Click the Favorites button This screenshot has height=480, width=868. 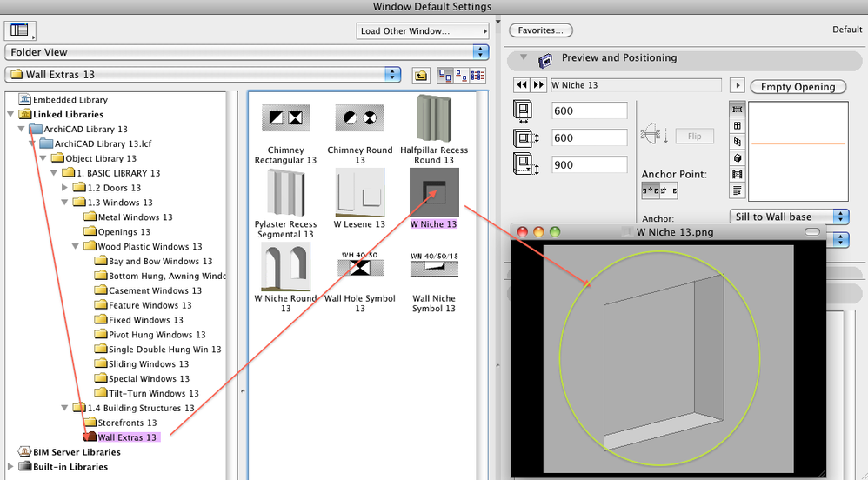point(541,30)
